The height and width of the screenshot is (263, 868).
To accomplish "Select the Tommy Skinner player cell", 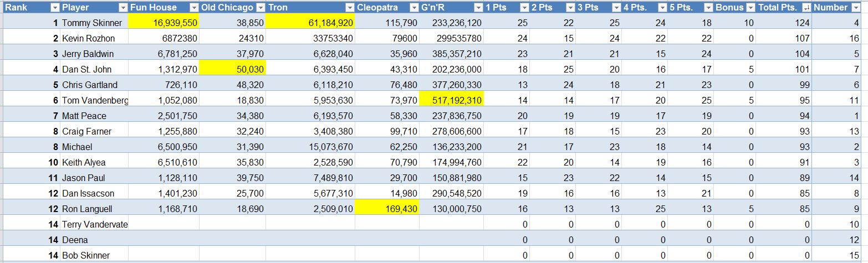I will point(94,23).
